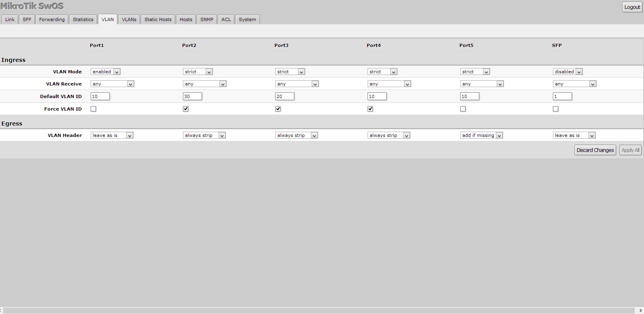Enable Force VLAN ID for SFP
This screenshot has width=644, height=314.
point(556,109)
